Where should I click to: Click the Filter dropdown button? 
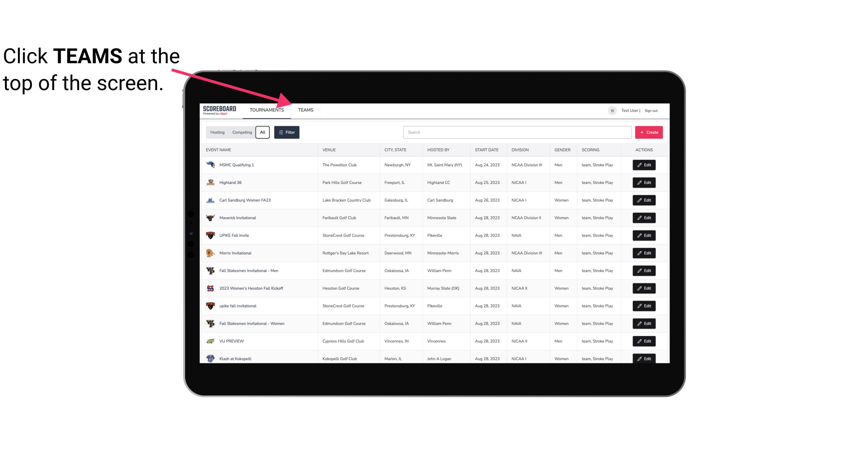coord(286,132)
